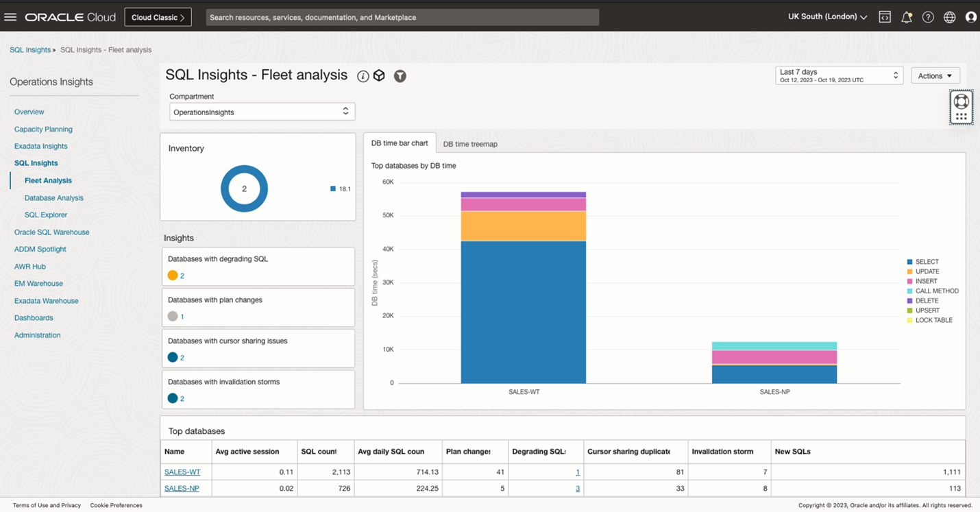The width and height of the screenshot is (980, 512).
Task: Open the UK South (London) region selector
Action: [x=827, y=17]
